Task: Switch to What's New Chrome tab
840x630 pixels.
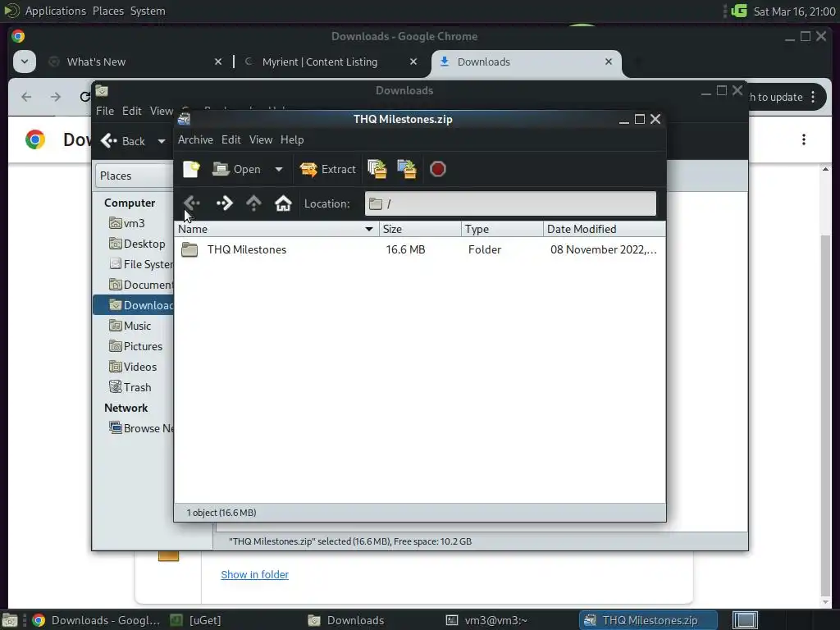Action: [134, 62]
